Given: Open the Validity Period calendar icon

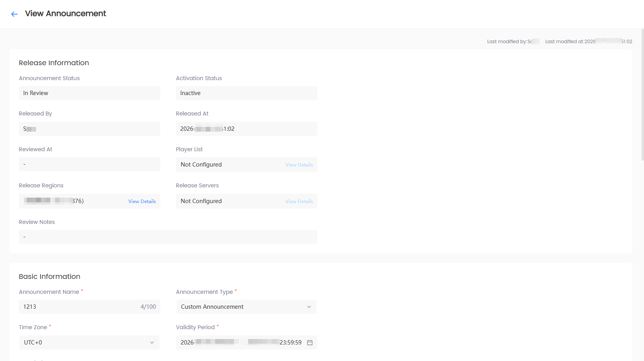Looking at the screenshot, I should 310,343.
